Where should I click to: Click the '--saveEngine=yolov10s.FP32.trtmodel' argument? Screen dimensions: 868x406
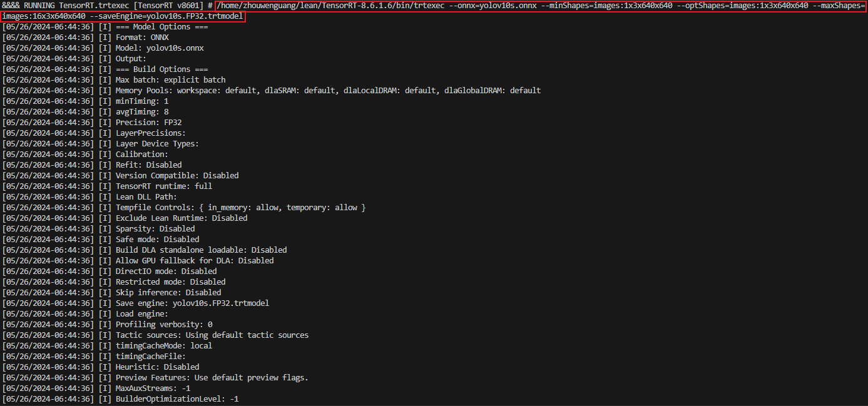click(x=166, y=16)
